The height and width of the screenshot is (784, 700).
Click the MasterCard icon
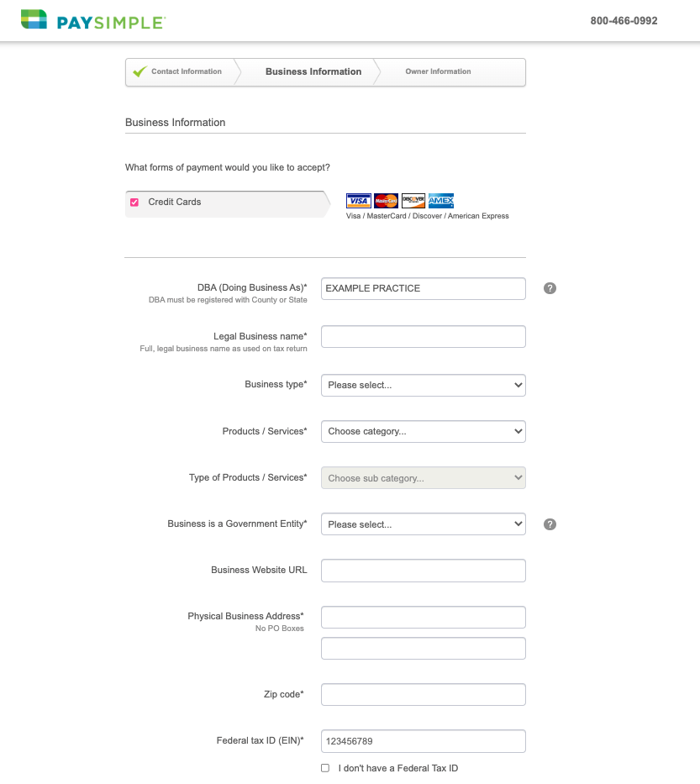tap(386, 201)
